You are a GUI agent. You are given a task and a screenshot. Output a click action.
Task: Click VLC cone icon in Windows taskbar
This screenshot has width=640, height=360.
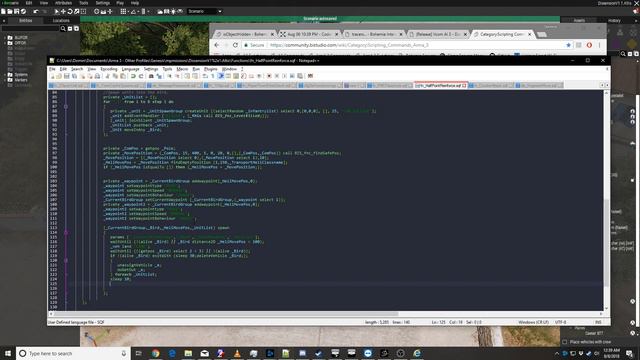[237, 353]
